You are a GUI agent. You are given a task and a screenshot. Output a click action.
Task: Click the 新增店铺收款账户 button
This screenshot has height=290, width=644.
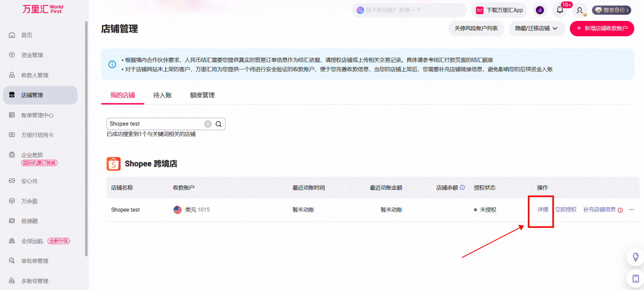[602, 28]
